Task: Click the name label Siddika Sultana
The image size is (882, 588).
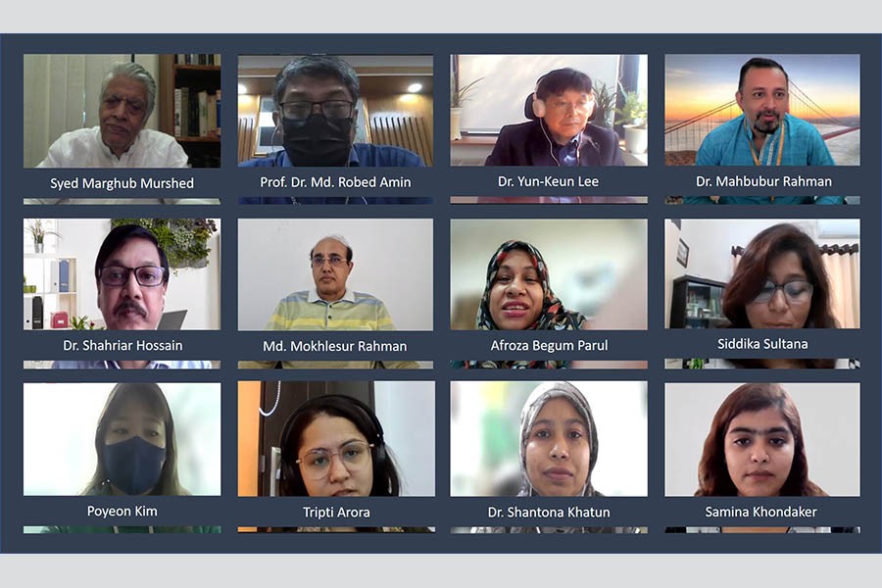Action: [x=762, y=344]
